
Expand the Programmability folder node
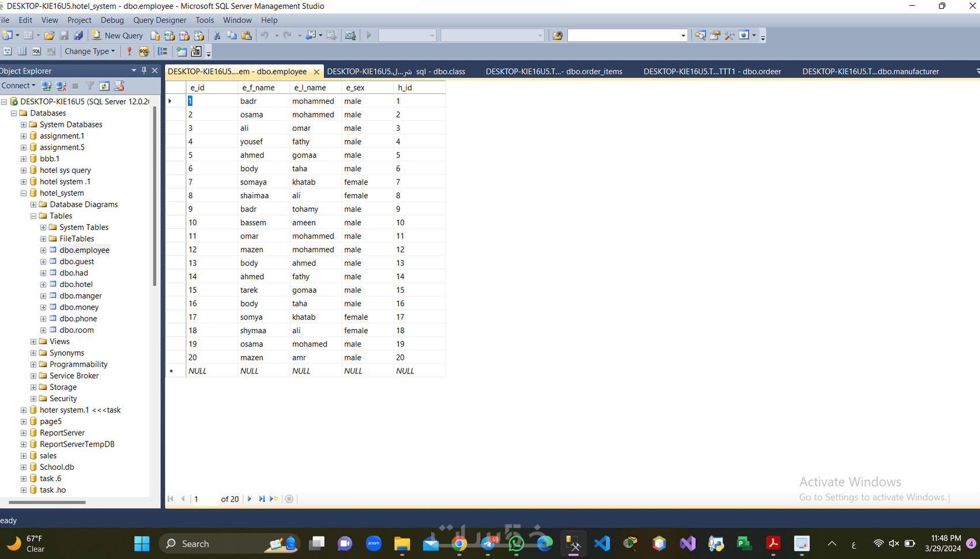click(x=33, y=365)
